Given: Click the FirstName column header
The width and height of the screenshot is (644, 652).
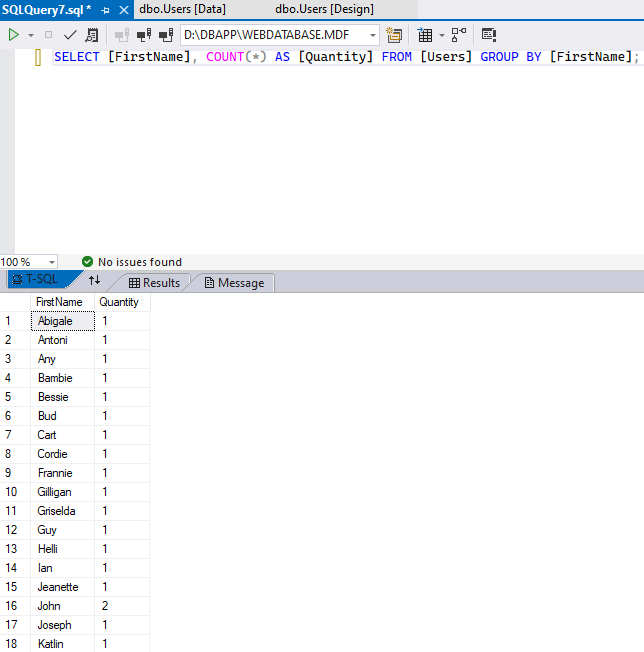Looking at the screenshot, I should (x=63, y=302).
